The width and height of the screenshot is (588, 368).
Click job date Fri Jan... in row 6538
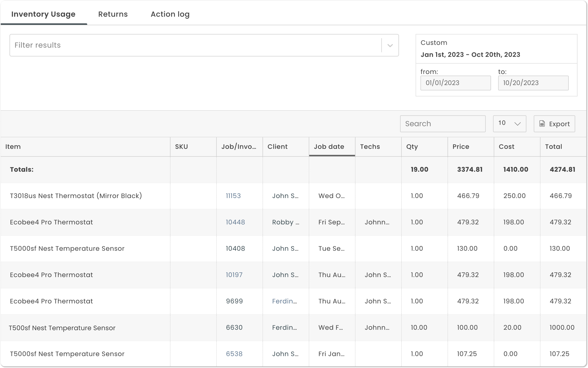point(331,354)
